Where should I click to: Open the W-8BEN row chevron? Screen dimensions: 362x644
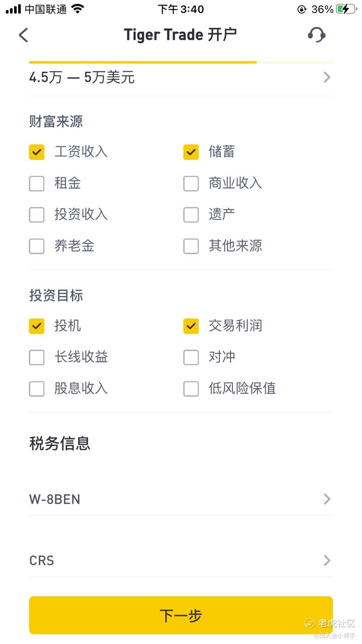click(x=327, y=499)
